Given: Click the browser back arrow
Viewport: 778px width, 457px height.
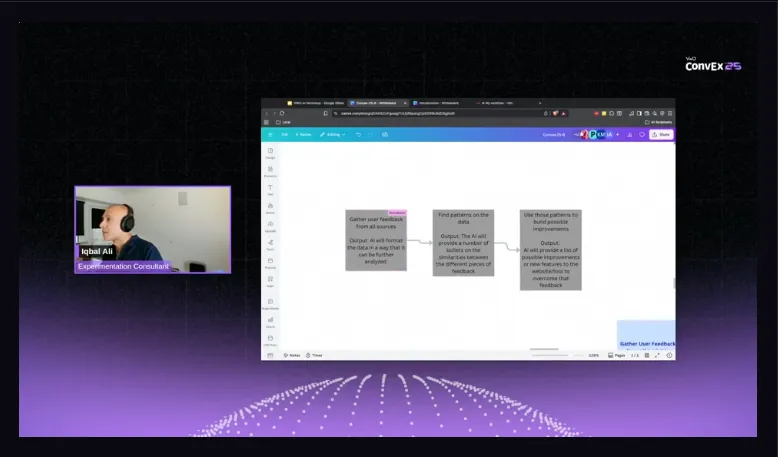Looking at the screenshot, I should pos(266,113).
